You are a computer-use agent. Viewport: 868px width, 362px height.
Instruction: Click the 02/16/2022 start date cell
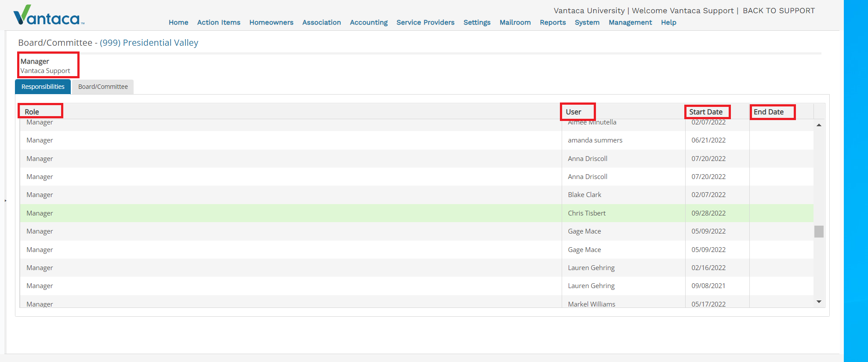pyautogui.click(x=717, y=268)
